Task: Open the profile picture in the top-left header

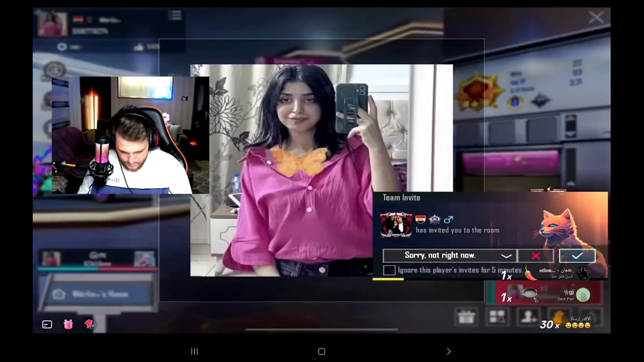Action: point(53,24)
